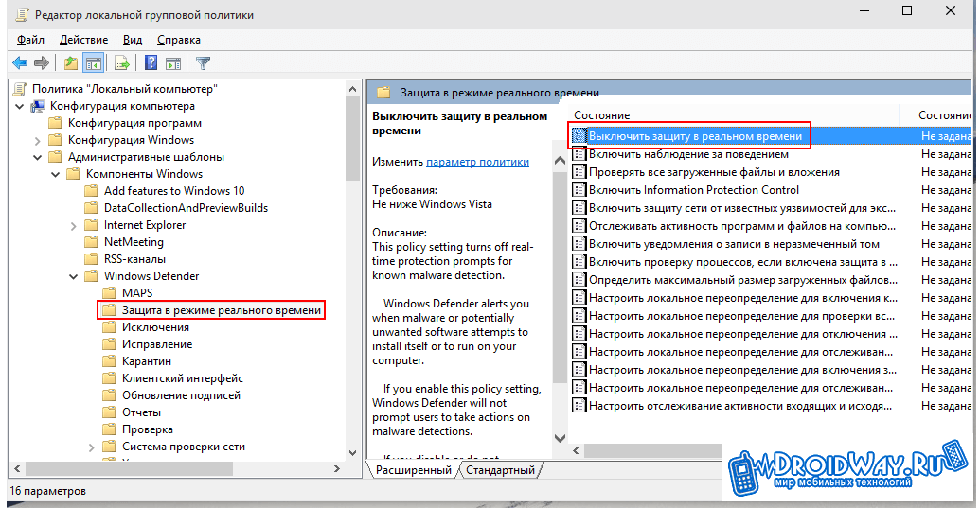Click the description pane scroll down arrow
980x508 pixels.
click(x=560, y=437)
